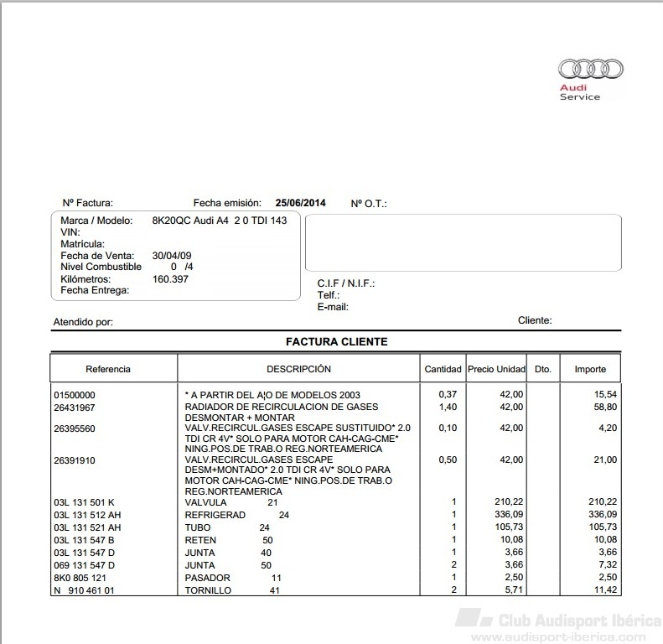The image size is (663, 644).
Task: Click the Matrícula label
Action: 82,244
